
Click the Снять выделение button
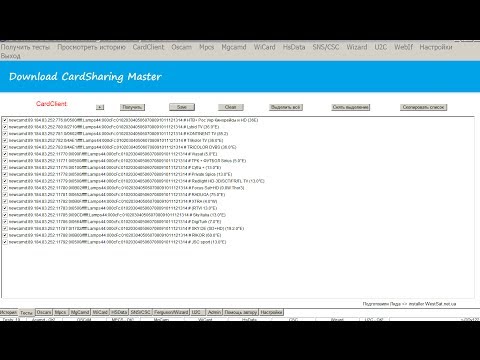(x=351, y=107)
